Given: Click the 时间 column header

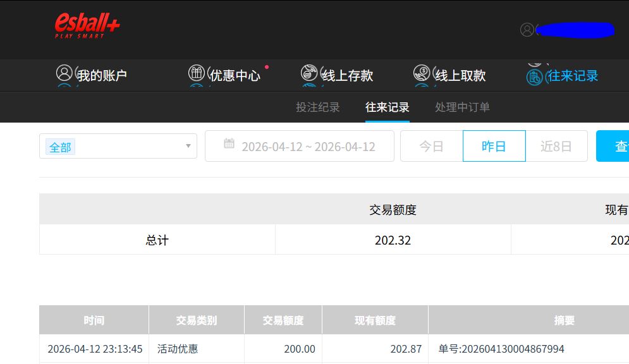Looking at the screenshot, I should pyautogui.click(x=94, y=320).
